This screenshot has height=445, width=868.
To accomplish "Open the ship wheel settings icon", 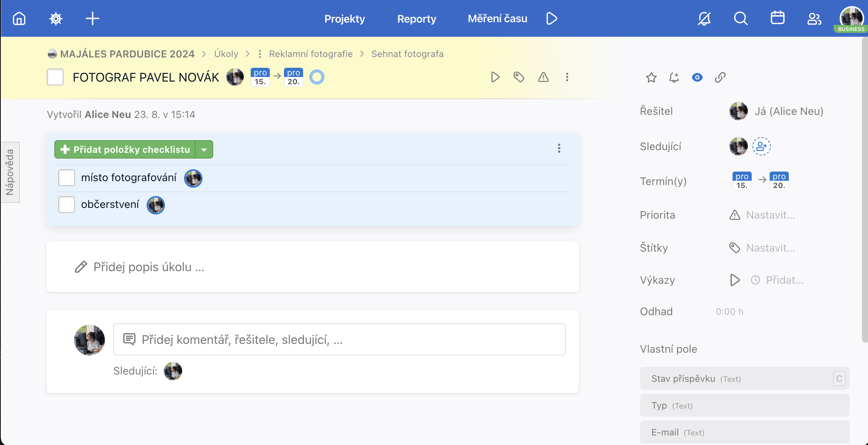I will pyautogui.click(x=56, y=18).
